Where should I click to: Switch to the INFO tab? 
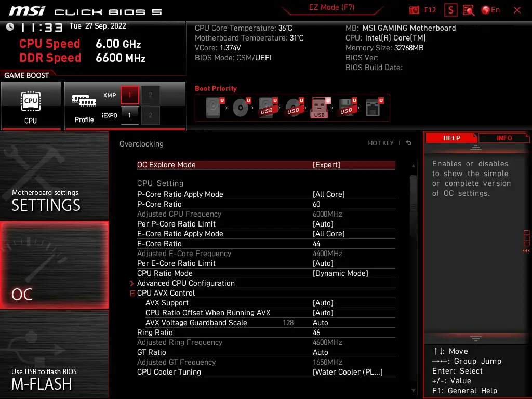503,138
